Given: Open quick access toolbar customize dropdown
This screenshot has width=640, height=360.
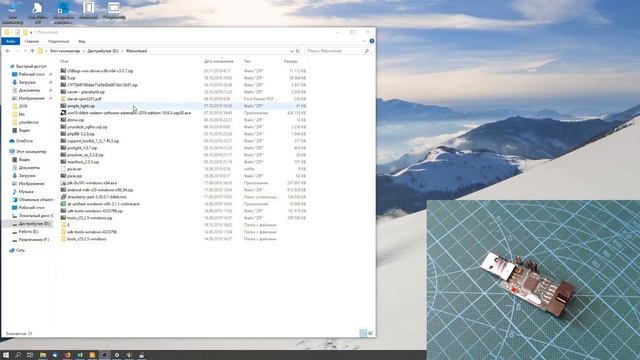Looking at the screenshot, I should tap(31, 32).
